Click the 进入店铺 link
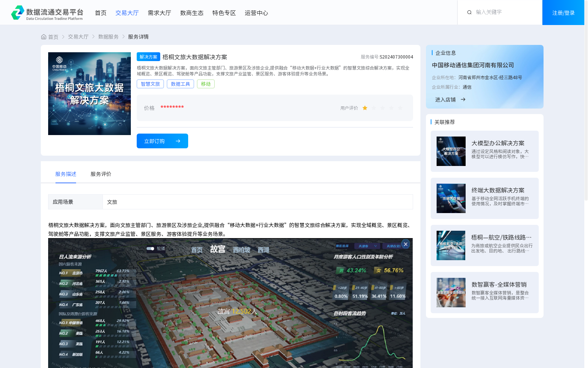 coord(445,99)
